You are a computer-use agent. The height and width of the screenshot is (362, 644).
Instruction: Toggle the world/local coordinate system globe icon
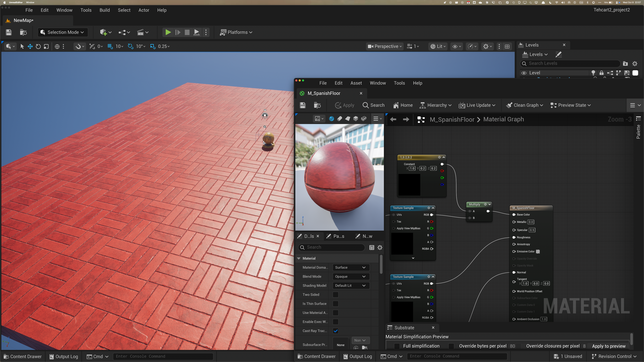point(57,46)
